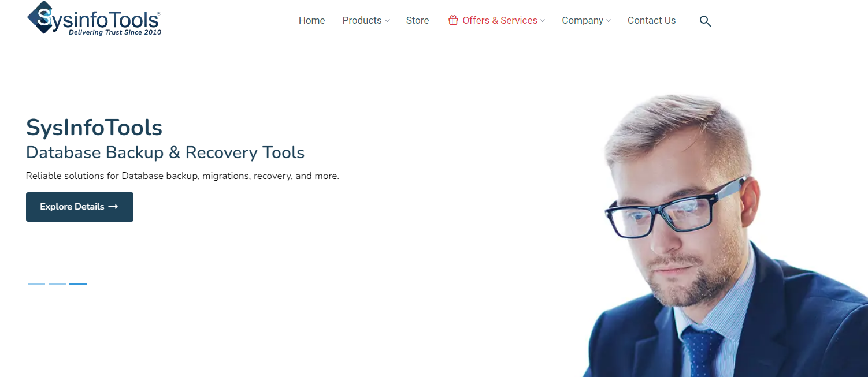Click the Products menu label
868x377 pixels.
click(x=362, y=20)
